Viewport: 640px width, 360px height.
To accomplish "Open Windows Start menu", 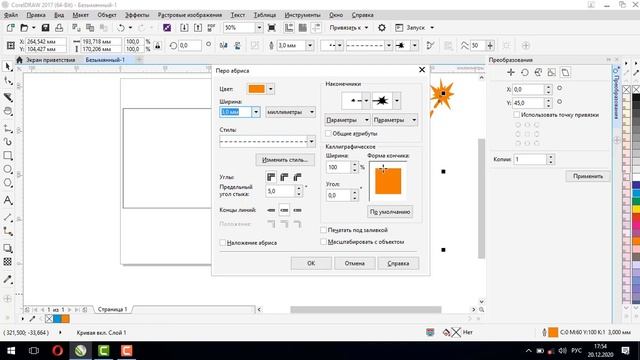I will pos(11,350).
